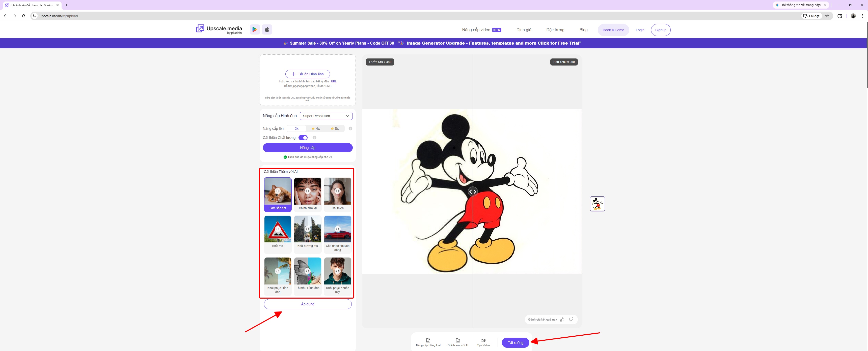Click the Upscale.media logo

(x=219, y=30)
